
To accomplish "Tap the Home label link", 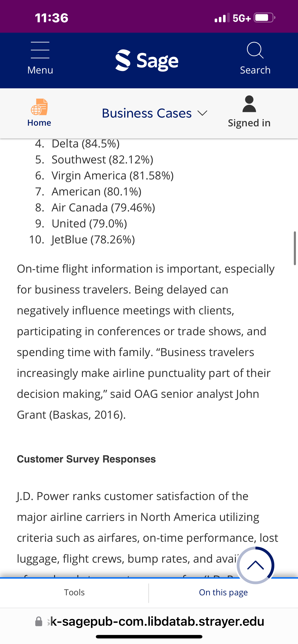I will [x=39, y=123].
